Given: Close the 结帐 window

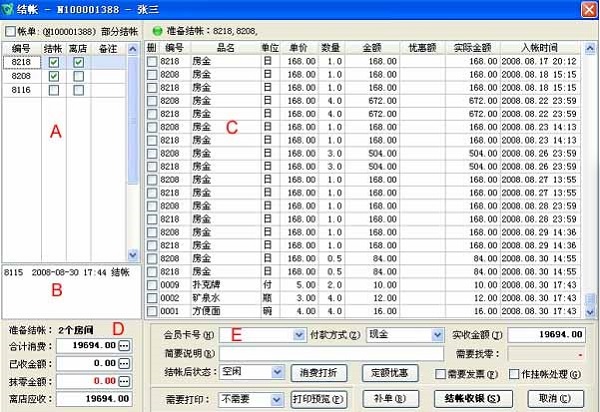Looking at the screenshot, I should [589, 10].
